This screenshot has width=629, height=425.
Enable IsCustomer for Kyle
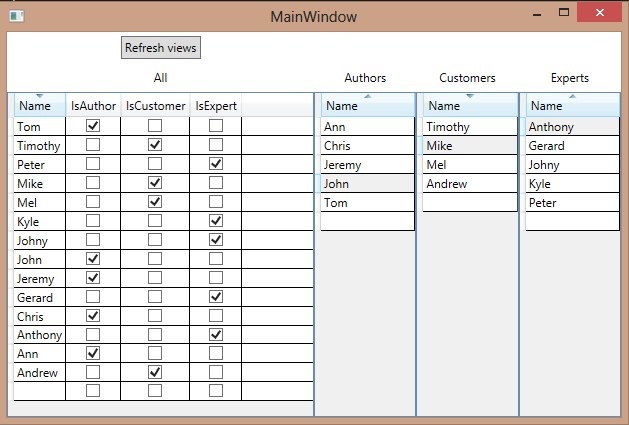pyautogui.click(x=155, y=221)
